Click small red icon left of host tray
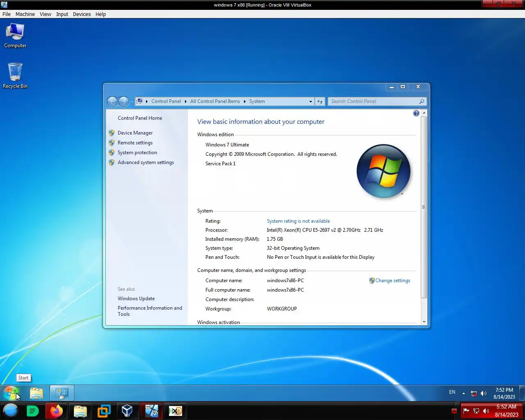Viewport: 525px width, 420px height. [454, 411]
